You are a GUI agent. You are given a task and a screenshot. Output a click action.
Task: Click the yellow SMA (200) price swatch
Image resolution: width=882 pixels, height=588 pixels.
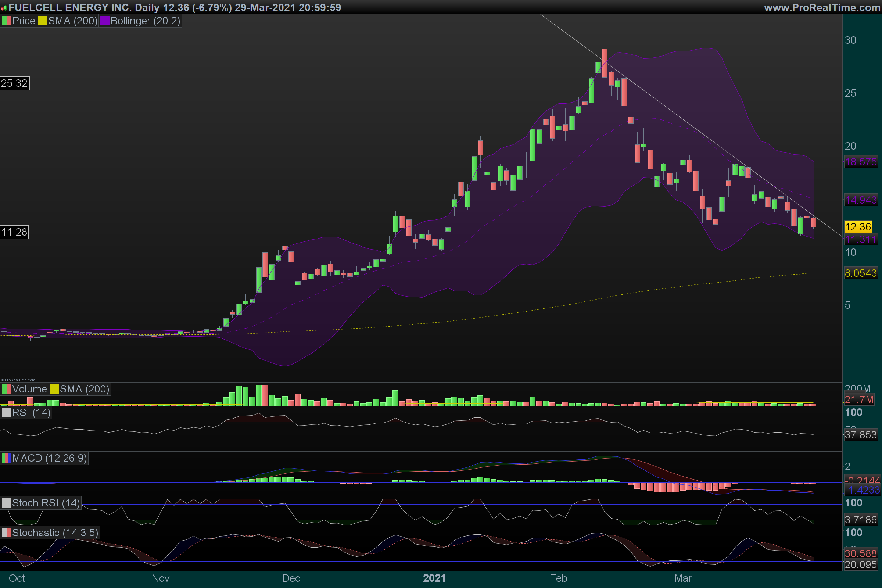pyautogui.click(x=42, y=21)
